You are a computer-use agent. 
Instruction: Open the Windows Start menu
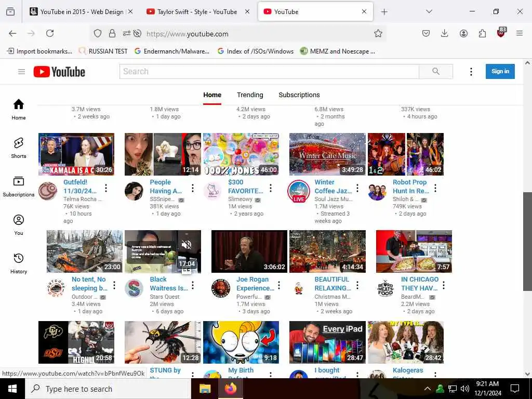click(12, 389)
